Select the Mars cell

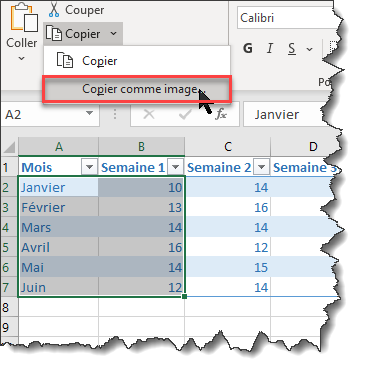(x=59, y=228)
